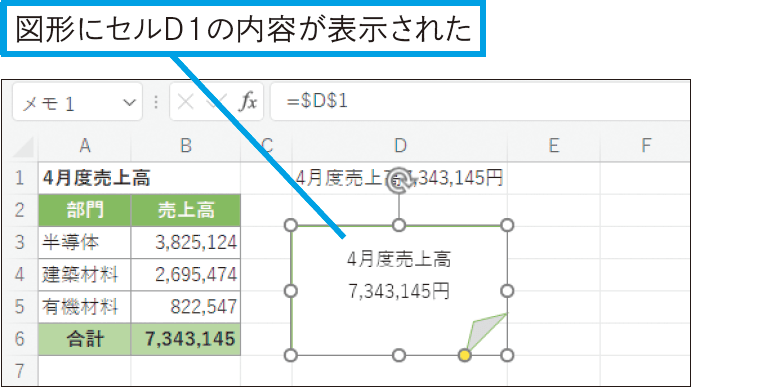Viewport: 783px width, 387px height.
Task: Click the left-middle resize handle of shape
Action: click(290, 291)
